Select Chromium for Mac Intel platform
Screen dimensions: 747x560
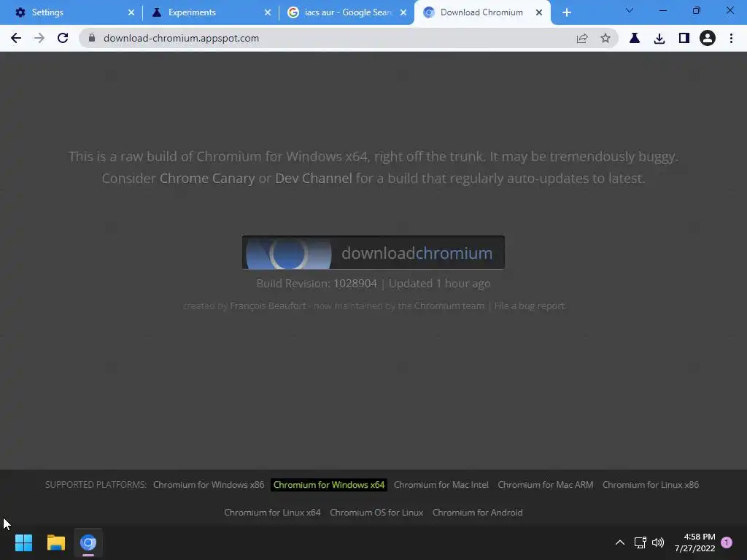pyautogui.click(x=441, y=485)
